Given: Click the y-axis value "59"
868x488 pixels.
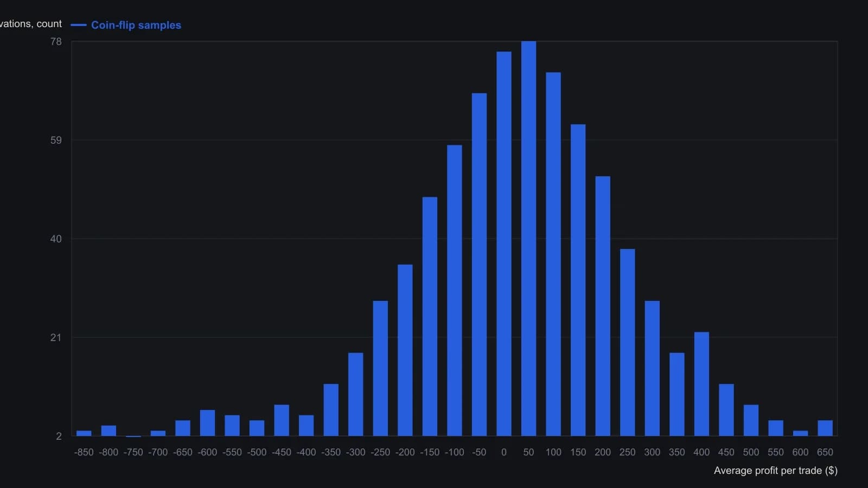Looking at the screenshot, I should [56, 140].
